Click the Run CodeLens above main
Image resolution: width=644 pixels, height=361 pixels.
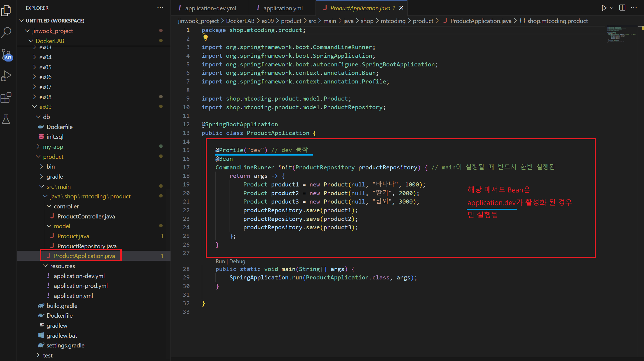(x=220, y=261)
